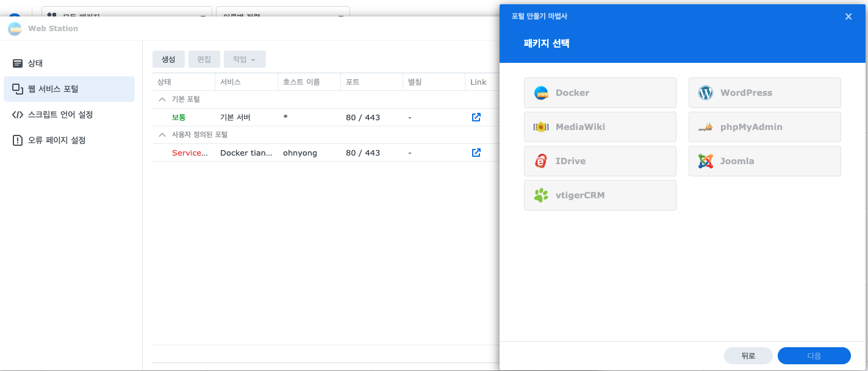Viewport: 868px width, 371px height.
Task: Go to 오류 페이지 설정
Action: pyautogui.click(x=69, y=140)
